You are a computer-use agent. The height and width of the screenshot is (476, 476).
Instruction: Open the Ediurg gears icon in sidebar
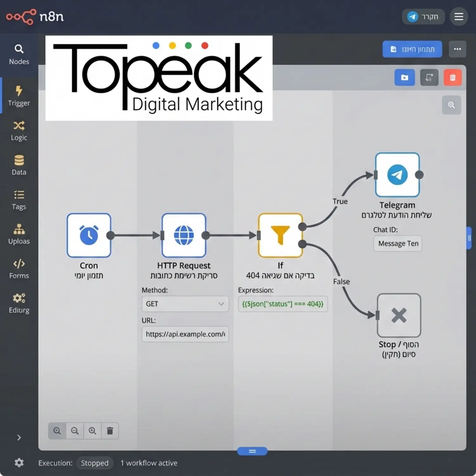tap(19, 298)
